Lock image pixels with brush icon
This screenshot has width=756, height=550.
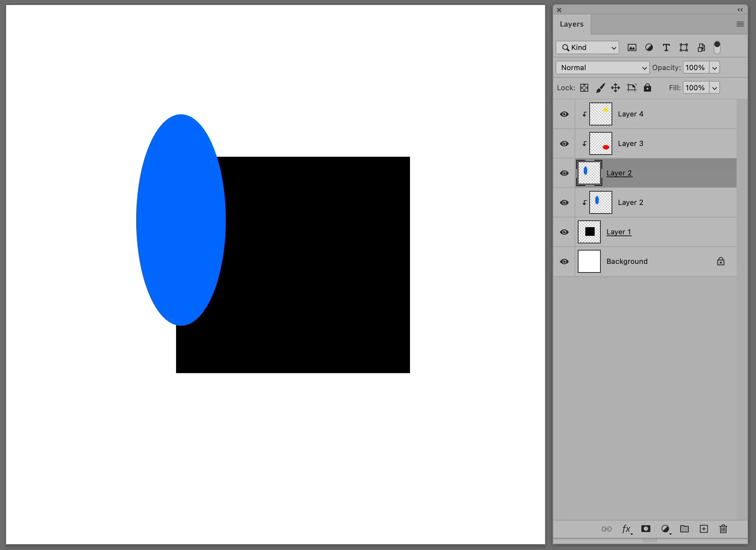[x=600, y=88]
